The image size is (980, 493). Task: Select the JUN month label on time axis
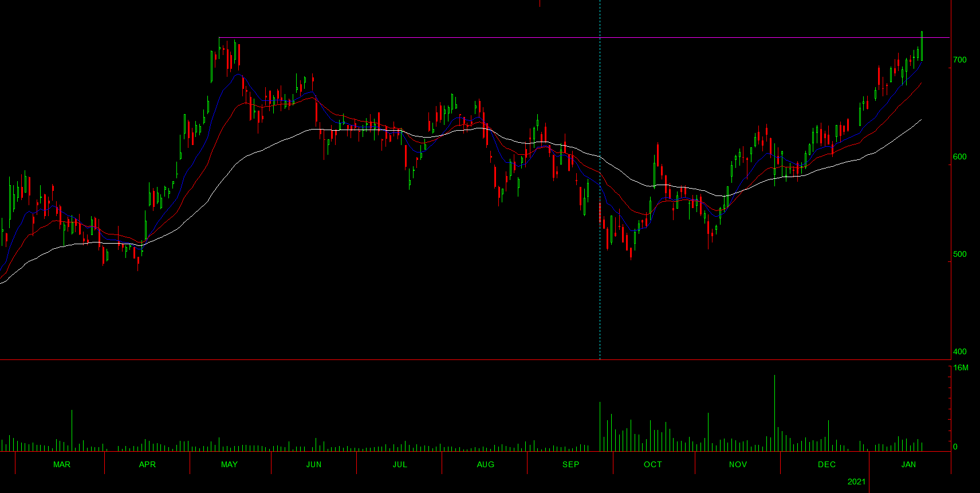pos(314,464)
